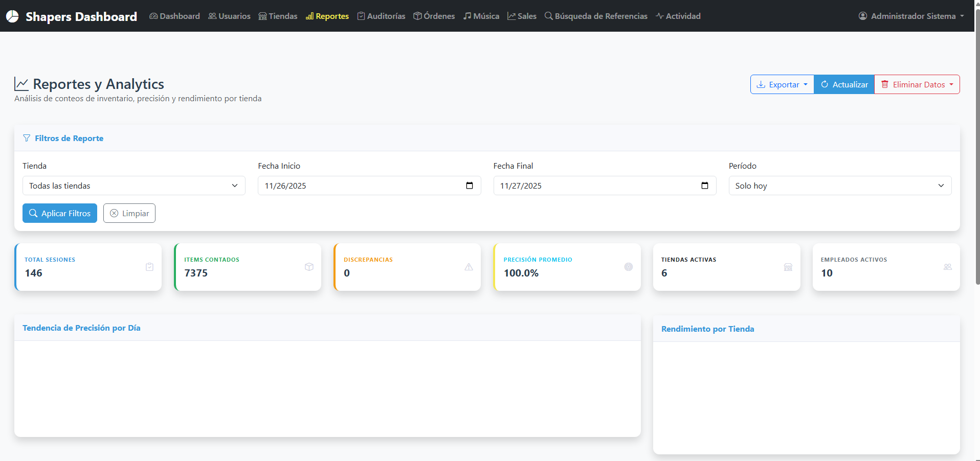Image resolution: width=980 pixels, height=461 pixels.
Task: Expand the Período dropdown showing Solo hoy
Action: pos(839,186)
